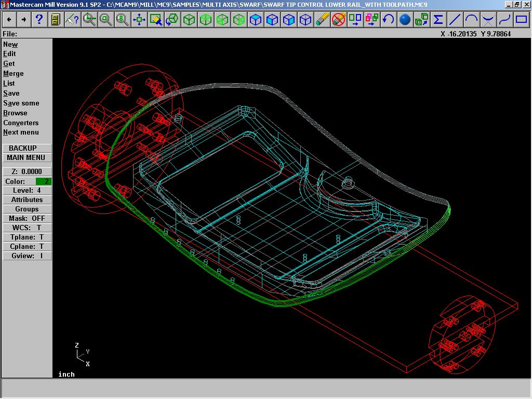This screenshot has width=532, height=399.
Task: Choose Save in the File menu
Action: tap(11, 94)
